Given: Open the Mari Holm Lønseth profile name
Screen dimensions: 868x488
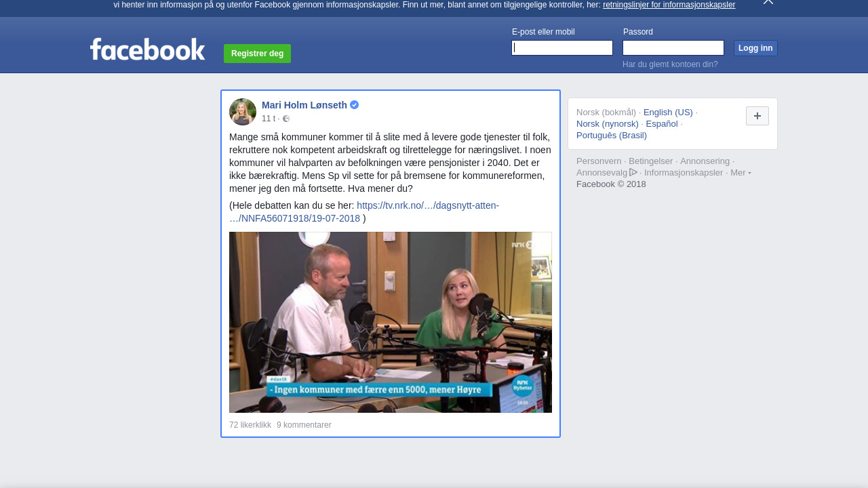Looking at the screenshot, I should tap(304, 105).
